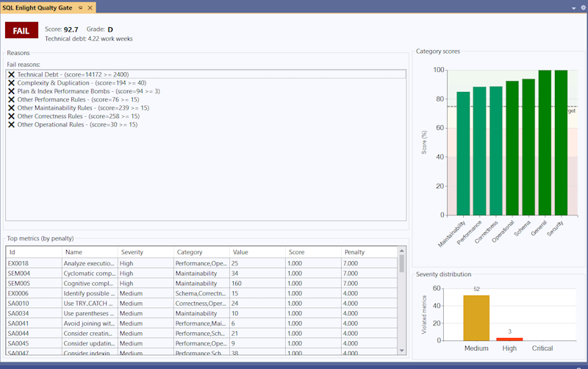Close the SQL Enlight Quality Gate tab
The height and width of the screenshot is (369, 588).
tap(90, 7)
